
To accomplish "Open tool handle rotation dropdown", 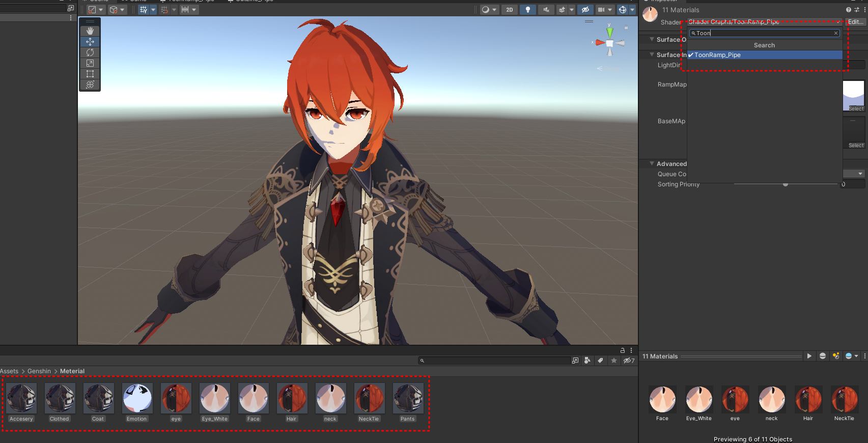I will click(117, 10).
